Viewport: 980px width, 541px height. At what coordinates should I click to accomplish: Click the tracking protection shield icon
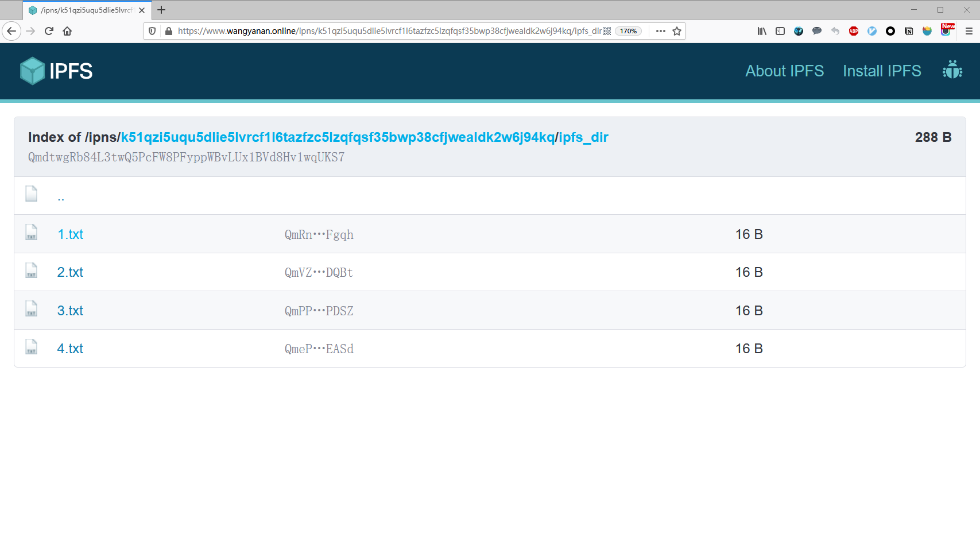152,31
